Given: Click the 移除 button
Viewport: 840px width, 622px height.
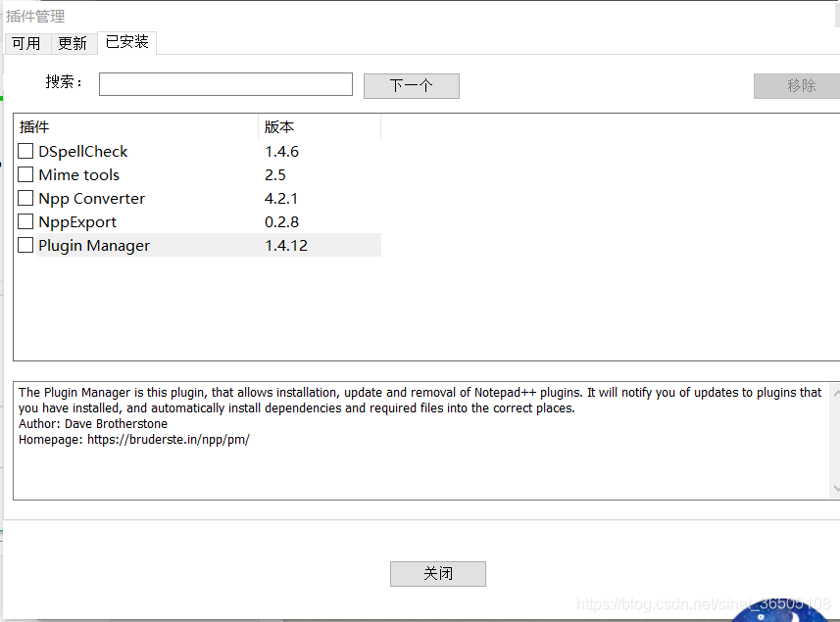Looking at the screenshot, I should pos(798,85).
